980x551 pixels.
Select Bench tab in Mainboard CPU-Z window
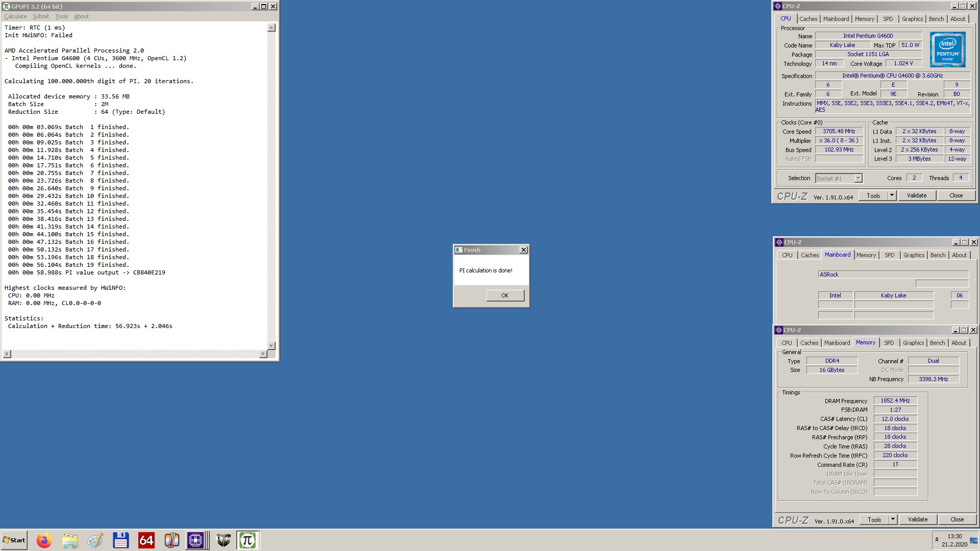click(x=938, y=255)
